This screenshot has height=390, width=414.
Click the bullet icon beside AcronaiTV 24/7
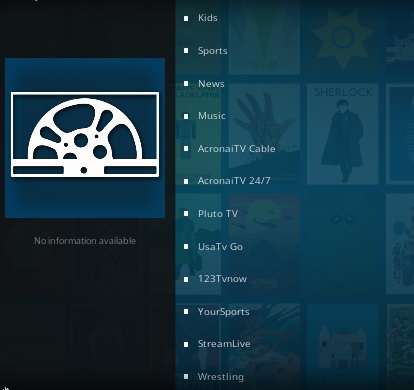[x=186, y=181]
